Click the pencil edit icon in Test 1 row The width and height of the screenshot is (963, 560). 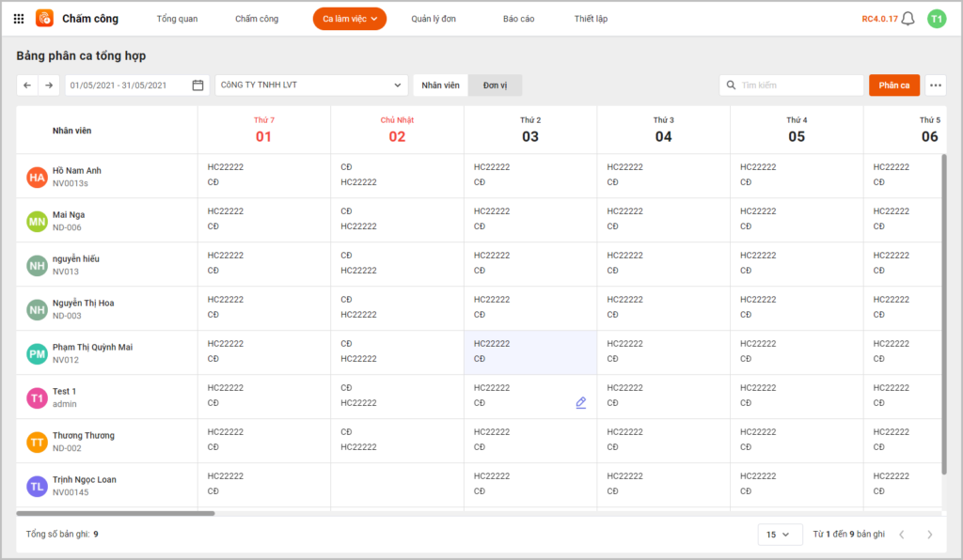580,403
